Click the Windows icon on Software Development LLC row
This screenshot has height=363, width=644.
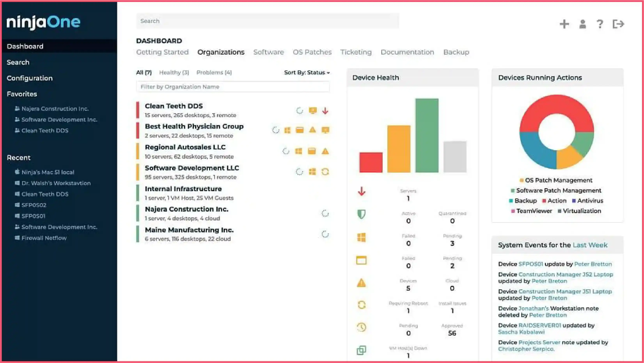tap(312, 172)
